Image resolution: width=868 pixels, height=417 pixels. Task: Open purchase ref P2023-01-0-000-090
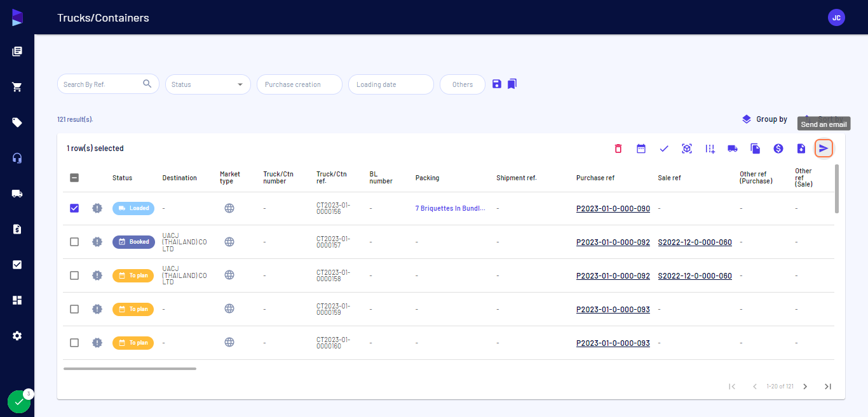(613, 208)
